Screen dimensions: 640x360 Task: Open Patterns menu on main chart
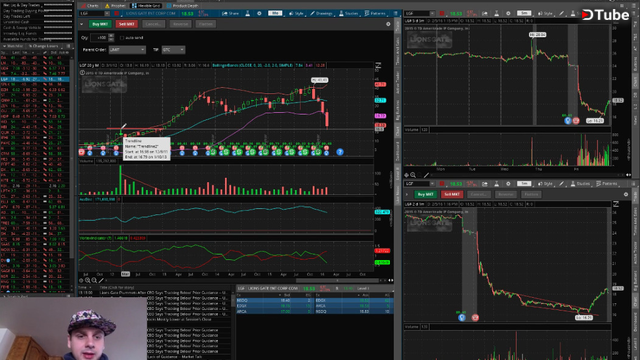pos(375,13)
